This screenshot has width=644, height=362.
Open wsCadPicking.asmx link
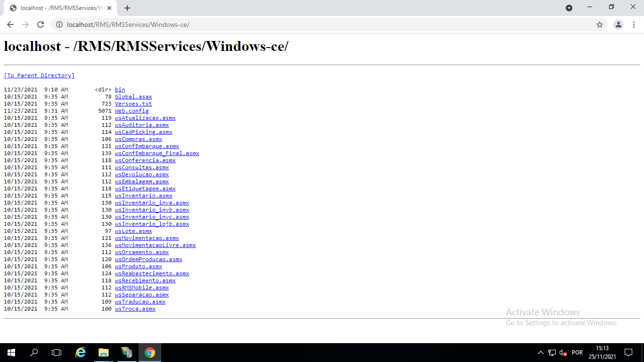click(143, 132)
